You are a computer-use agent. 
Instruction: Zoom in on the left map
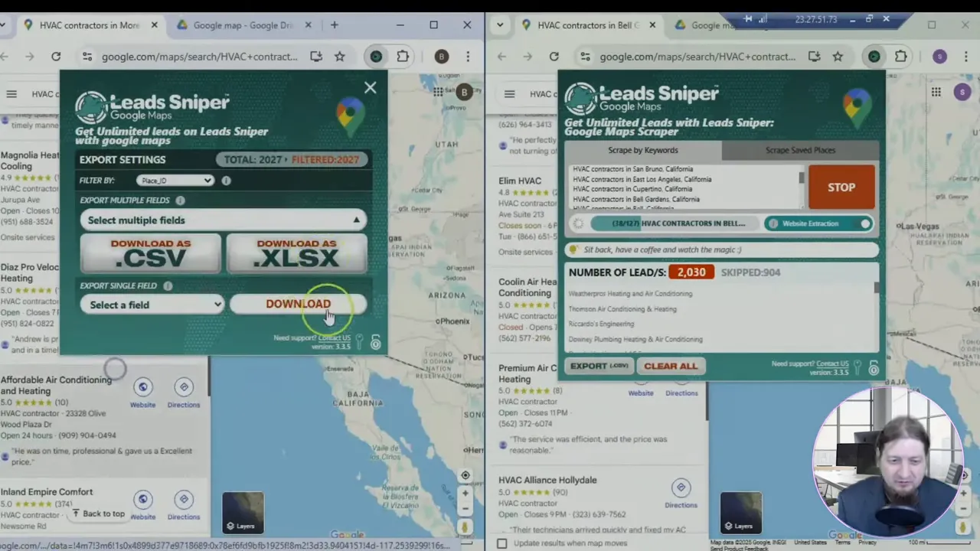(465, 493)
